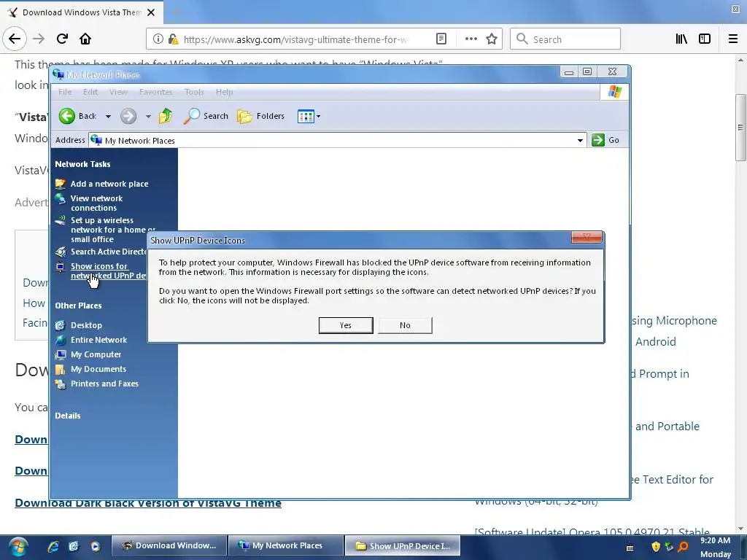Open Printers and Faxes under Other Places
Screen dimensions: 747x560
tap(104, 384)
